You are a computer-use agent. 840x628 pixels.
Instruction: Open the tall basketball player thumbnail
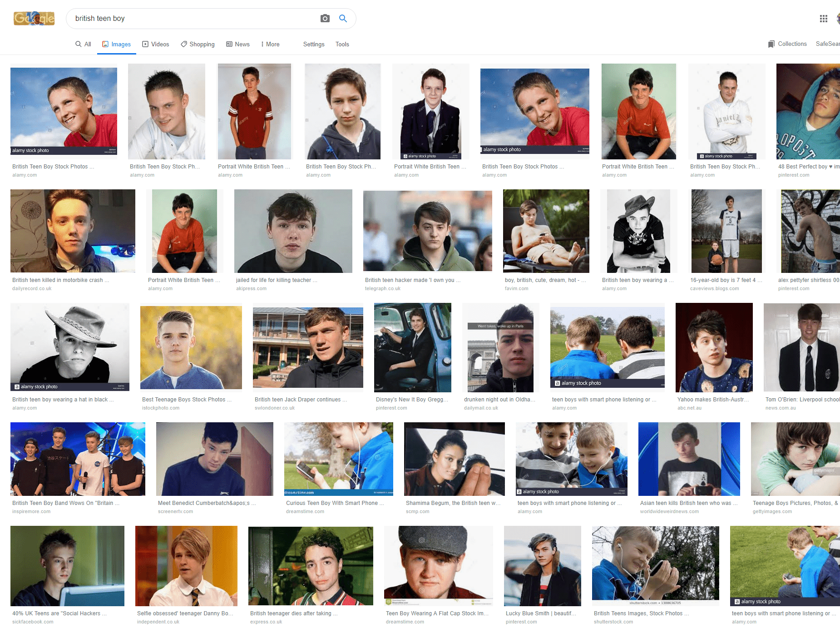click(726, 231)
